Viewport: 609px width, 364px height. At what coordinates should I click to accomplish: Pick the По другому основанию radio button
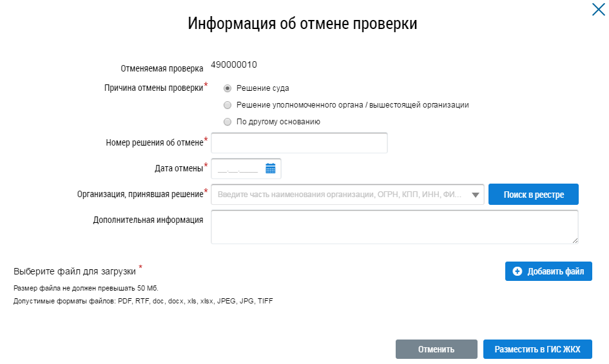[227, 122]
